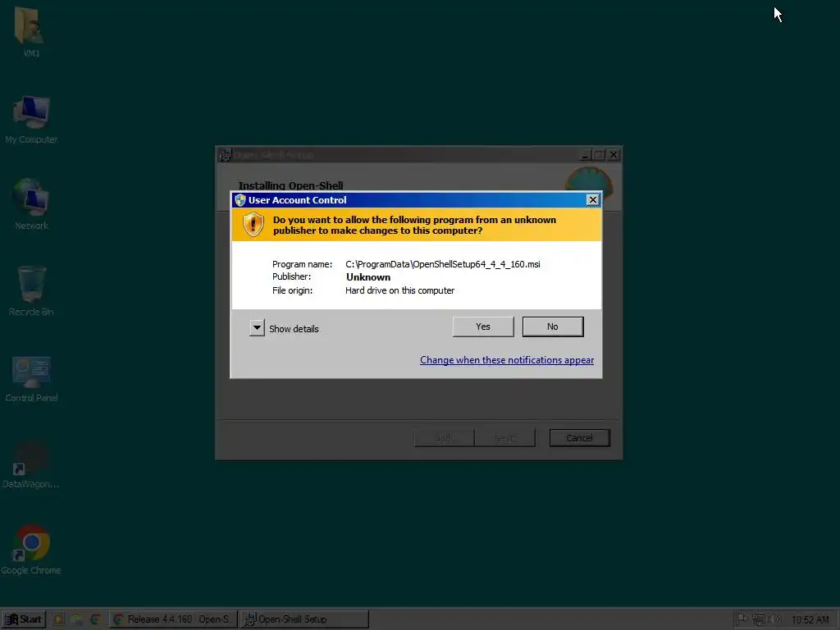Image resolution: width=840 pixels, height=630 pixels.
Task: Open the Start menu
Action: click(24, 619)
